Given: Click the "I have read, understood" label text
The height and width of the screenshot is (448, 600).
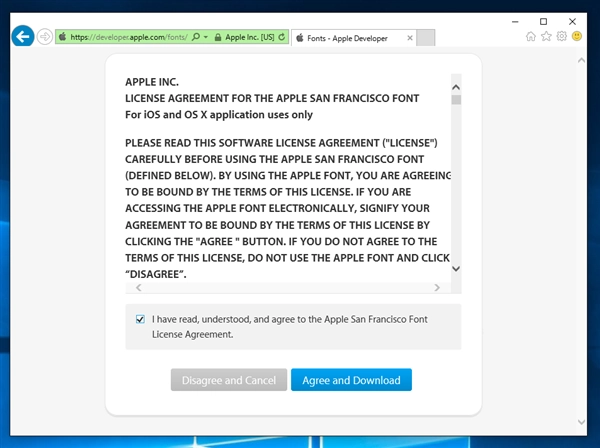Looking at the screenshot, I should tap(290, 327).
